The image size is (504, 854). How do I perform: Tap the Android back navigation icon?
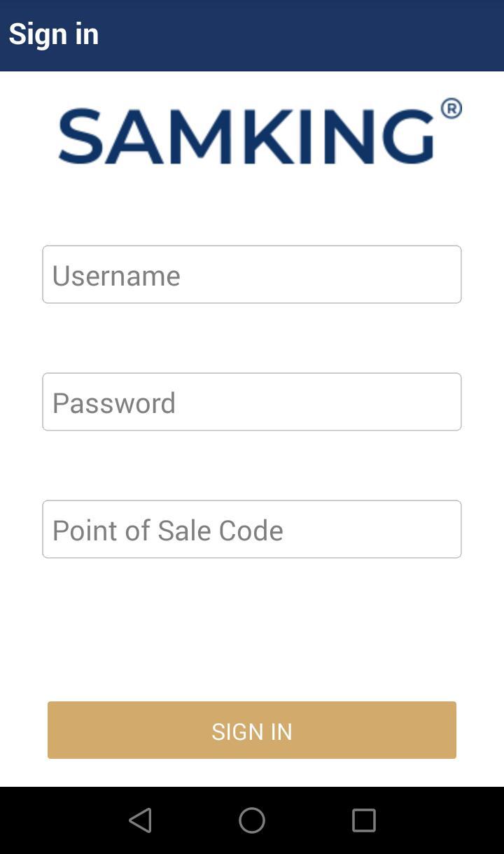pyautogui.click(x=141, y=820)
